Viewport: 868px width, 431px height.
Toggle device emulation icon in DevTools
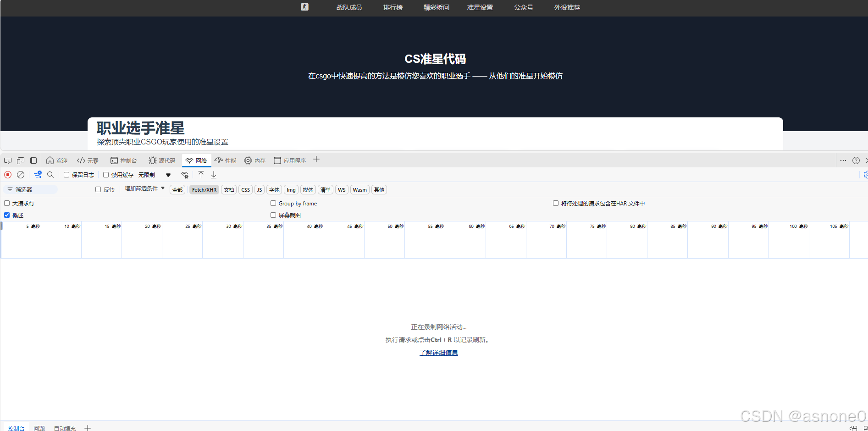[x=21, y=160]
